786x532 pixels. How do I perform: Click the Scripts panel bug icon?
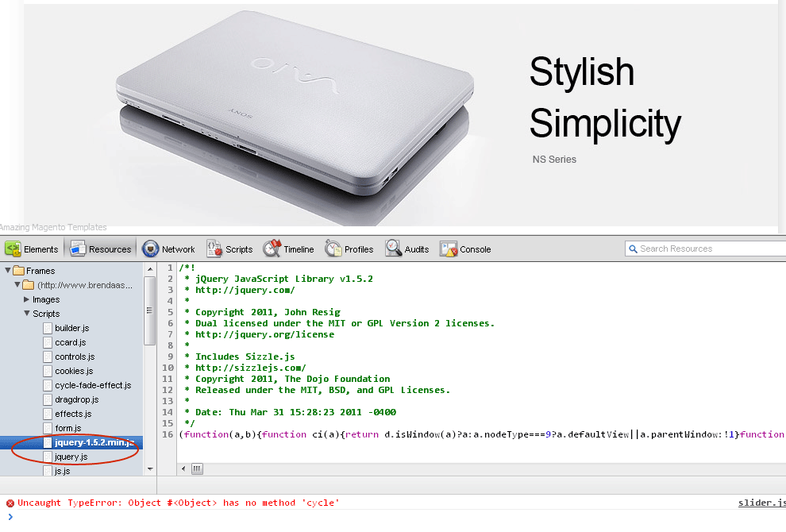coord(214,249)
